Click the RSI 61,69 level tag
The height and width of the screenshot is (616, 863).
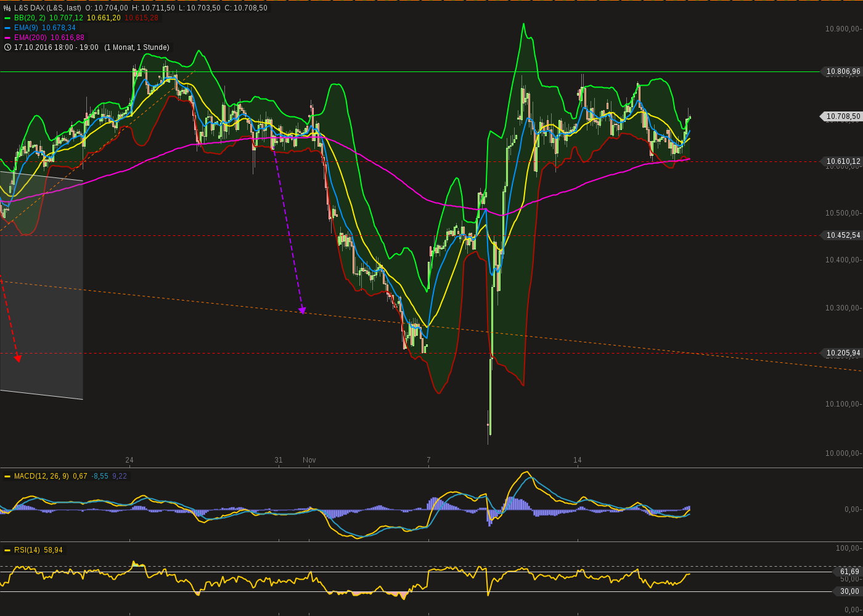849,572
